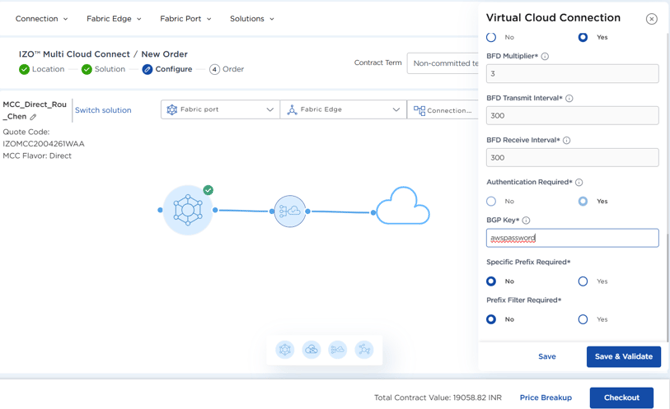
Task: Select Yes for Specific Prefix Required
Action: tap(583, 281)
